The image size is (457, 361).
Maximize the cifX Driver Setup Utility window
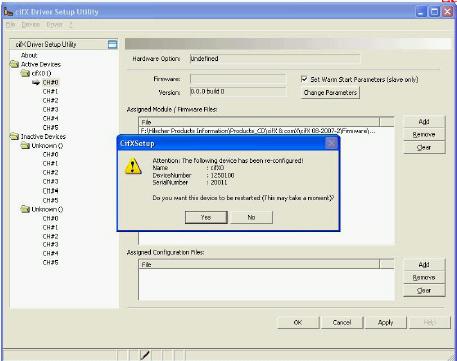[x=434, y=12]
